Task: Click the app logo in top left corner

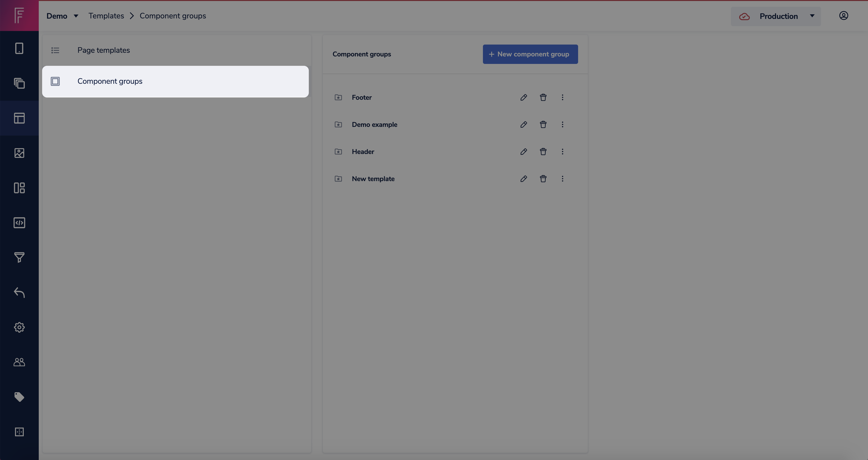Action: click(19, 15)
